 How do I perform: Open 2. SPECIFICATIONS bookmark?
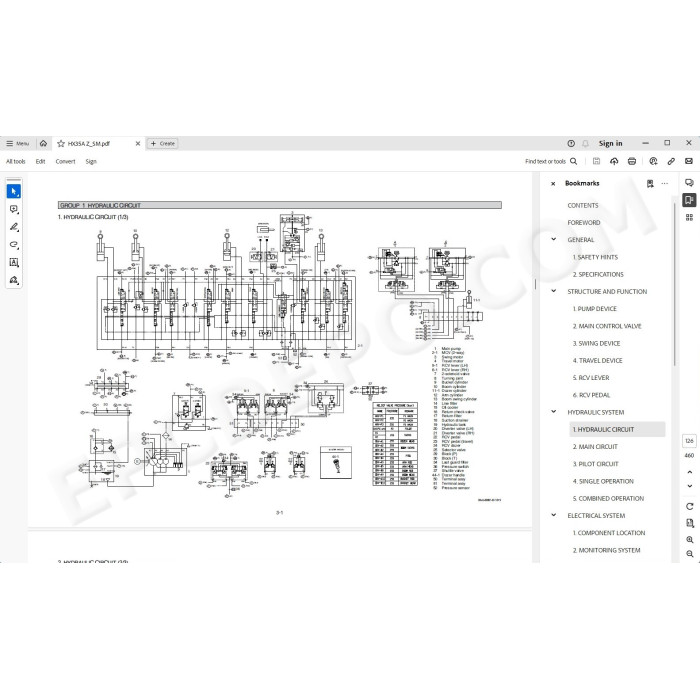pos(598,274)
